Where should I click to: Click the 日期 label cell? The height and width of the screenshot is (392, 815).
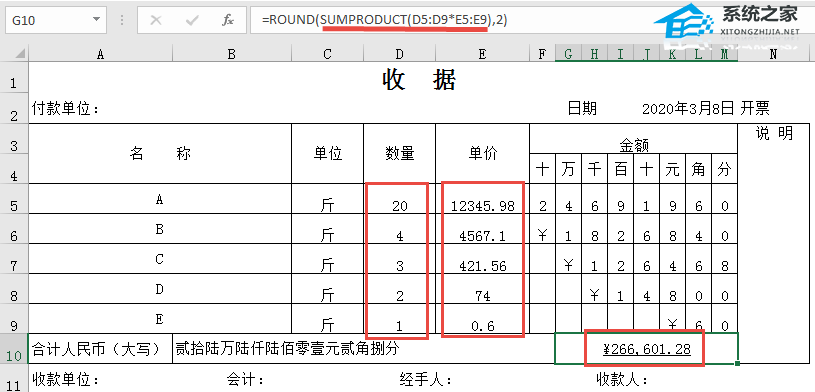tap(582, 109)
